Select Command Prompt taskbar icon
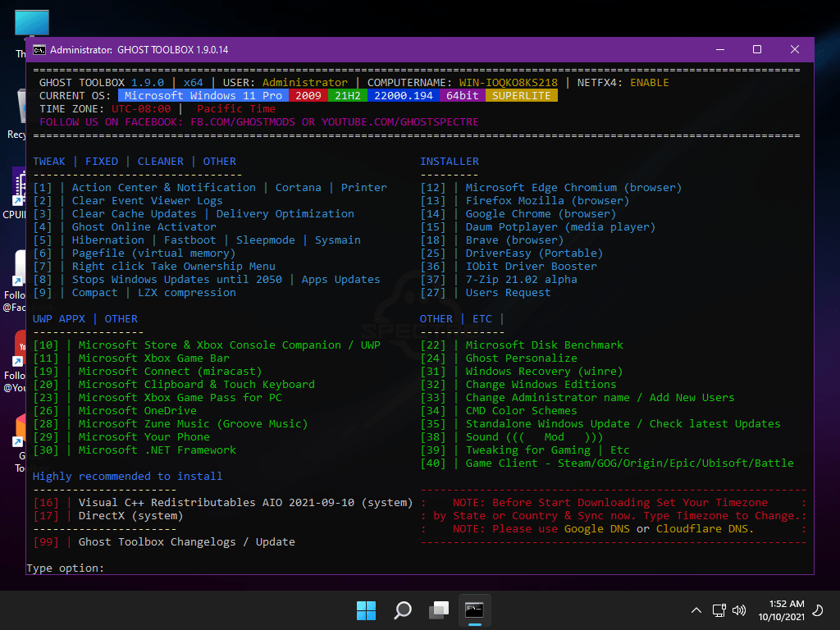The image size is (840, 630). [x=475, y=610]
